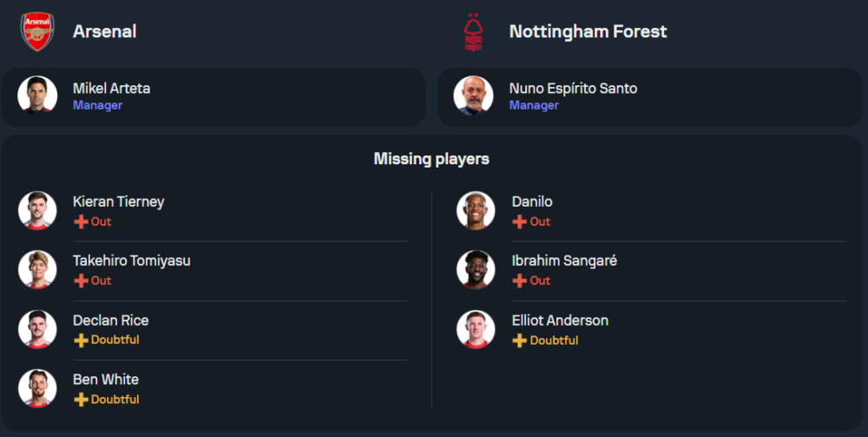
Task: View Mikel Arteta's manager profile
Action: coord(111,89)
